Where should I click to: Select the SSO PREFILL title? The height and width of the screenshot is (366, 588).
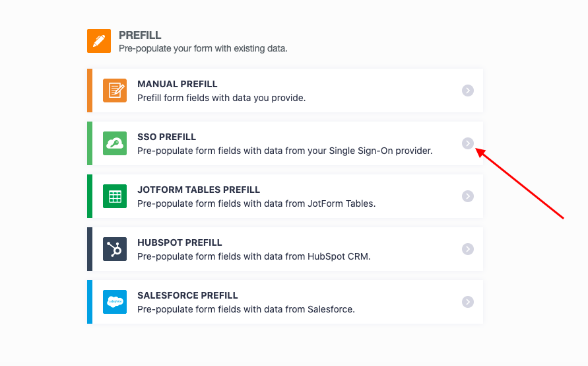[x=166, y=137]
